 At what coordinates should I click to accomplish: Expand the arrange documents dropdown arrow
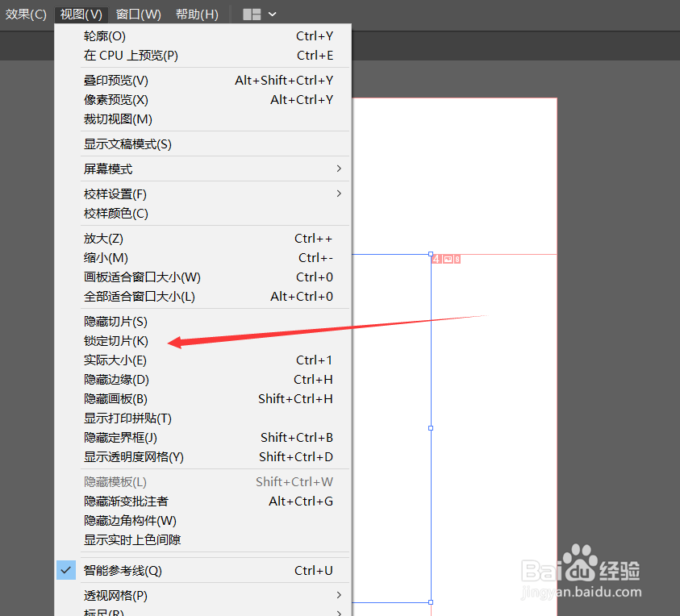(273, 15)
